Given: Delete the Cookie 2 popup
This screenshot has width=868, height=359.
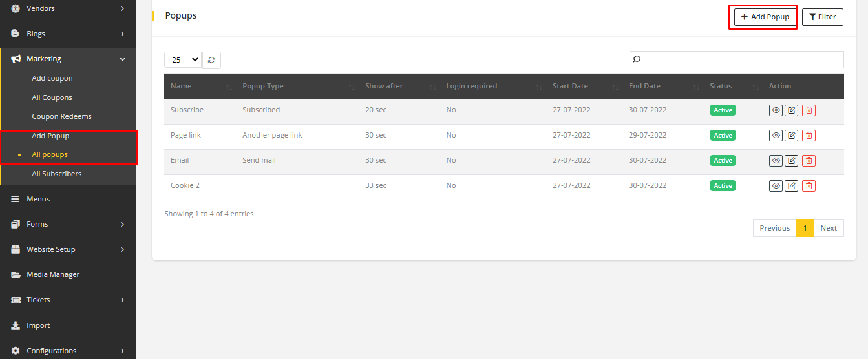Looking at the screenshot, I should point(809,186).
